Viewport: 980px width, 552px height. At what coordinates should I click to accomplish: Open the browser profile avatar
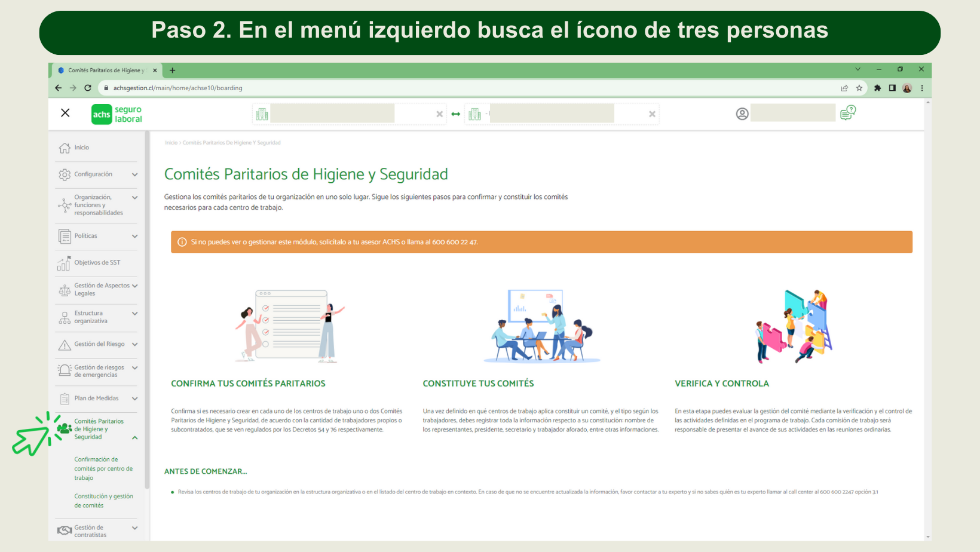(x=907, y=88)
